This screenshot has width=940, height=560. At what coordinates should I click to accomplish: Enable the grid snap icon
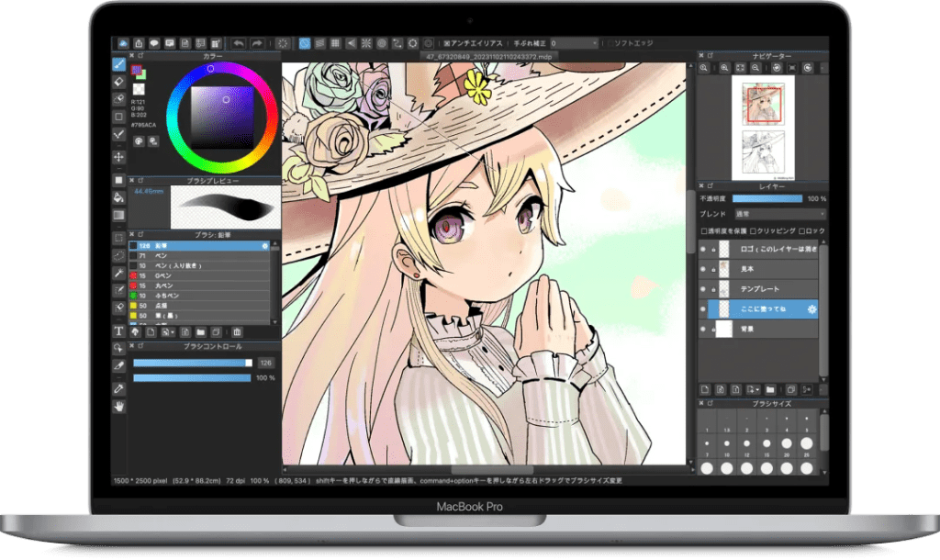click(x=336, y=43)
